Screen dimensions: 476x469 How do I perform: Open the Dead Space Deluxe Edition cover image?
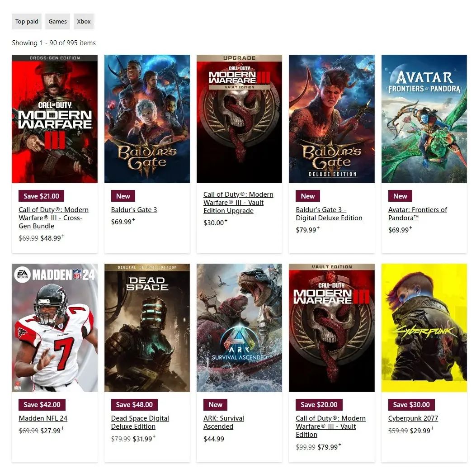coord(147,328)
